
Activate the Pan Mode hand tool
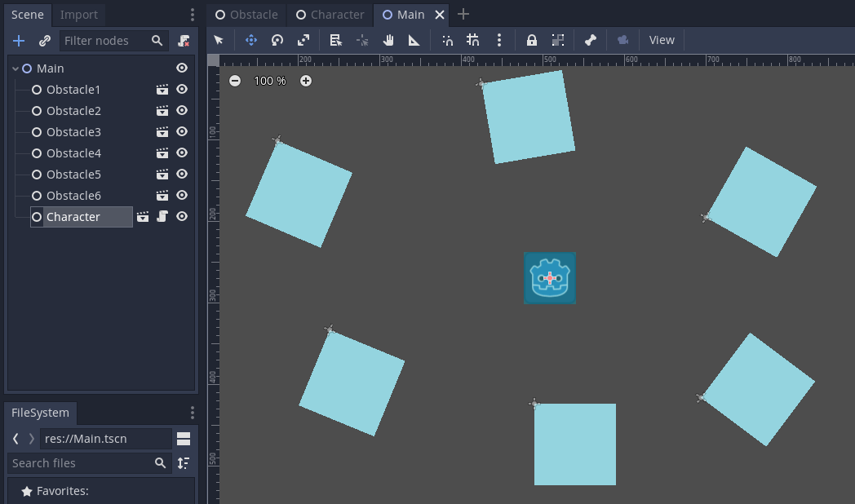(x=389, y=39)
